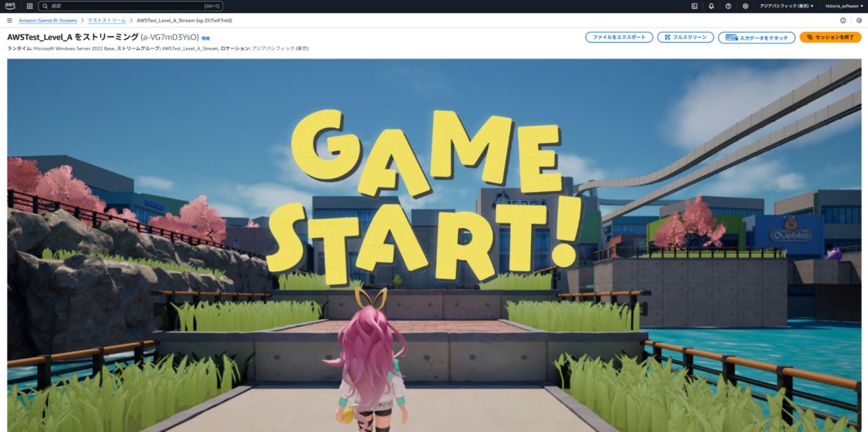Click the フルスクリーン button
The image size is (868, 432).
[686, 37]
